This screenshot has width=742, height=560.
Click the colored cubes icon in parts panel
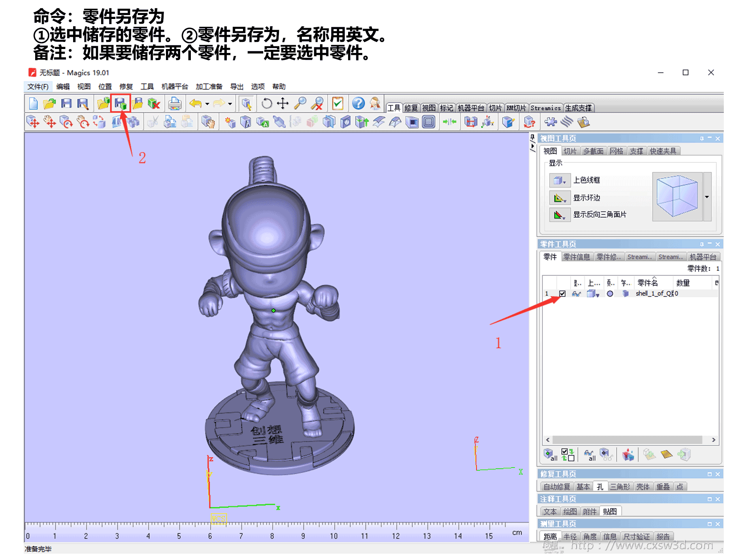tap(628, 454)
